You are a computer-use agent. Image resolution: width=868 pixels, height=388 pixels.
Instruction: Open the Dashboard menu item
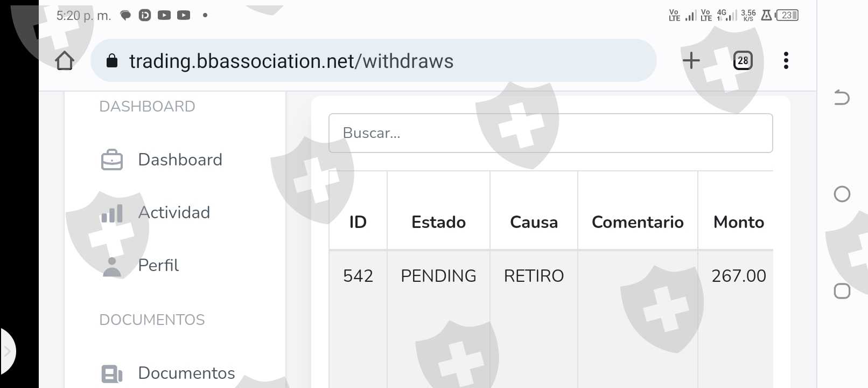(x=180, y=160)
